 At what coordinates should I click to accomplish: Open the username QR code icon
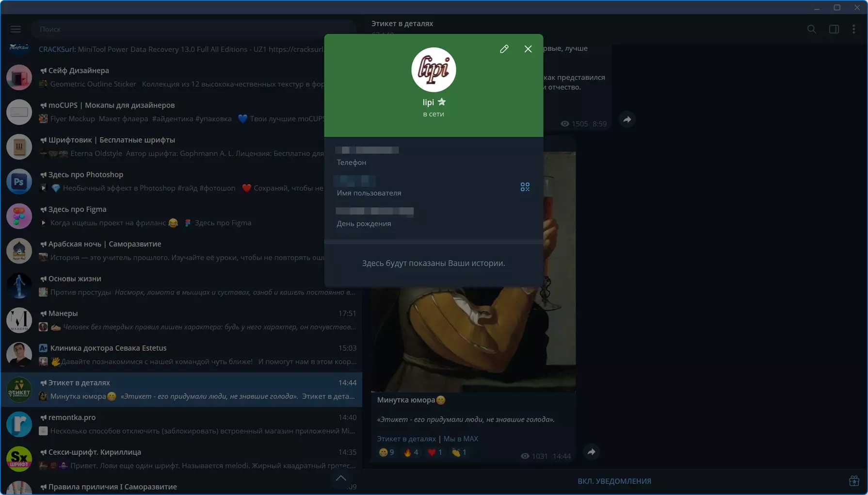[x=525, y=187]
